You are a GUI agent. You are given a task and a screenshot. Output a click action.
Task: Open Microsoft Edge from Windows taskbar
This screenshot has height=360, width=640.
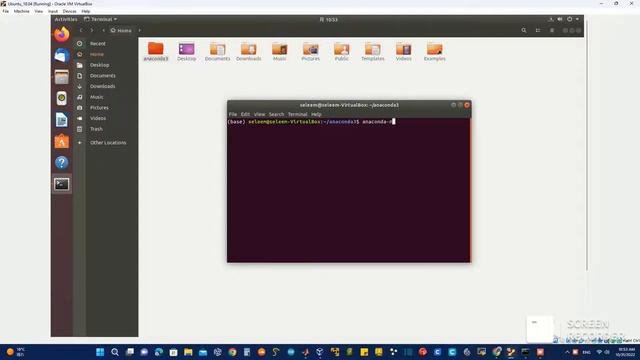[159, 352]
